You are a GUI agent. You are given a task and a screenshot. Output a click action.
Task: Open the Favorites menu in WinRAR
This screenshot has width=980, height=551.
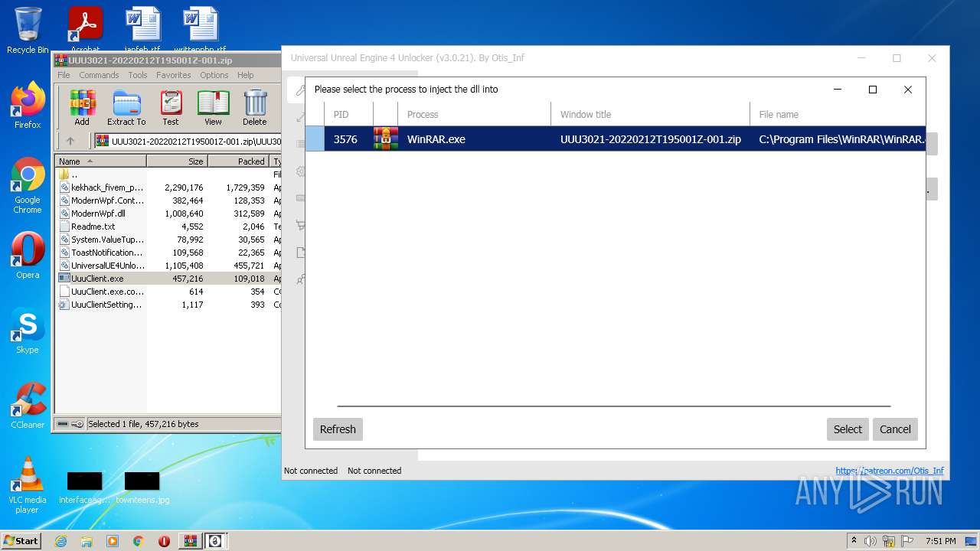[x=174, y=75]
